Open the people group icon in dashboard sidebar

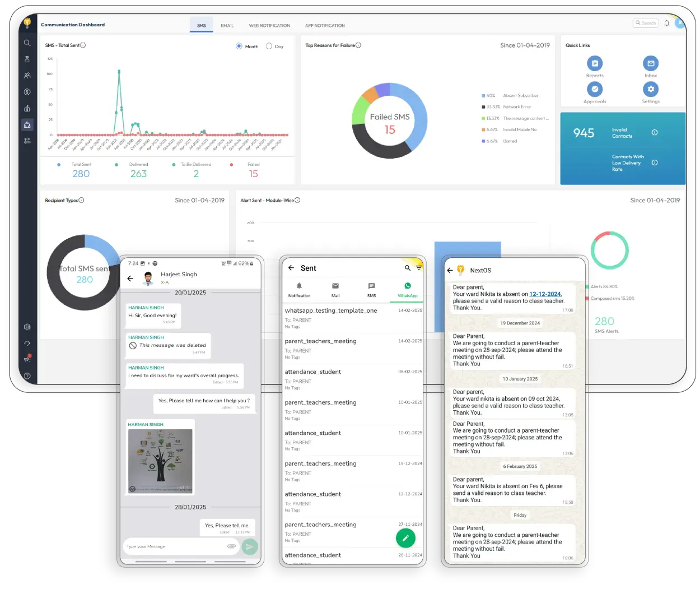(x=27, y=75)
